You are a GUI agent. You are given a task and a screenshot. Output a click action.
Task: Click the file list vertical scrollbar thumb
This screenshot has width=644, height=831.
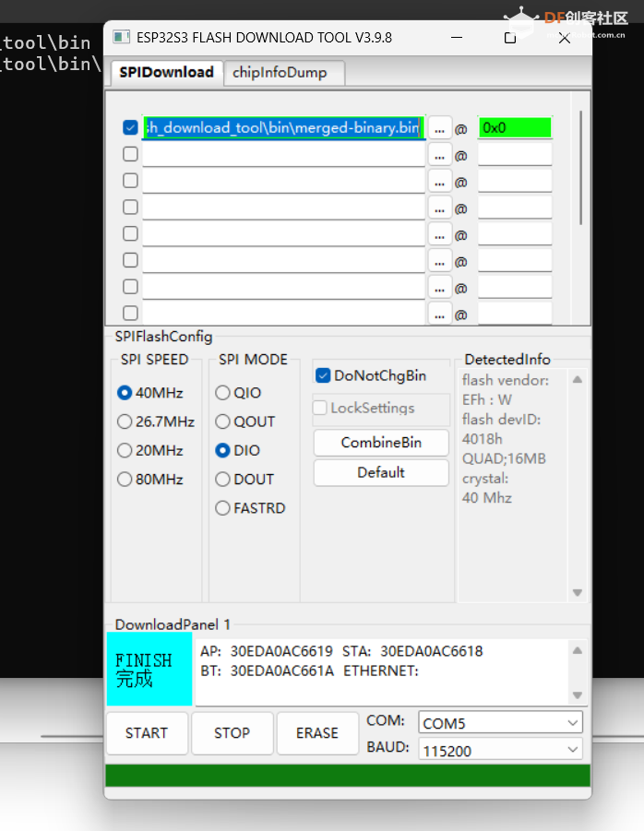pyautogui.click(x=580, y=168)
